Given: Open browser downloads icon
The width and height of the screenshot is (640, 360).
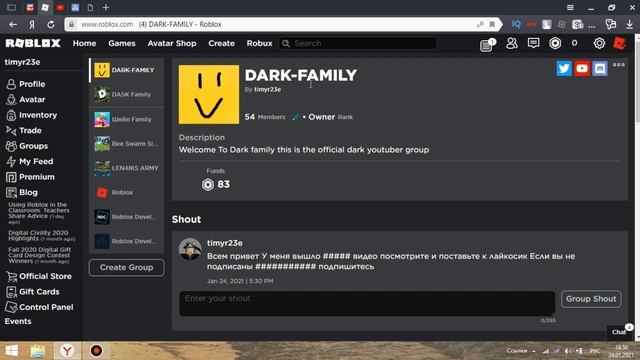Looking at the screenshot, I should click(629, 24).
